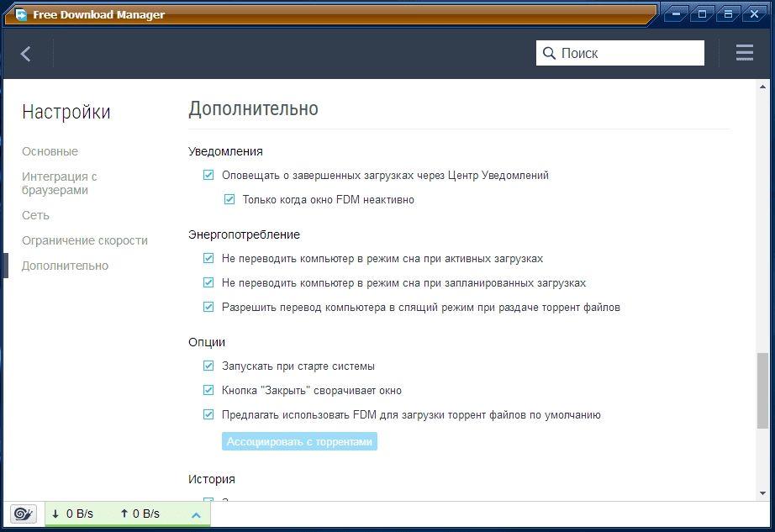This screenshot has width=775, height=532.
Task: Uncheck Оповещать о завершенных загрузках checkbox
Action: [208, 175]
